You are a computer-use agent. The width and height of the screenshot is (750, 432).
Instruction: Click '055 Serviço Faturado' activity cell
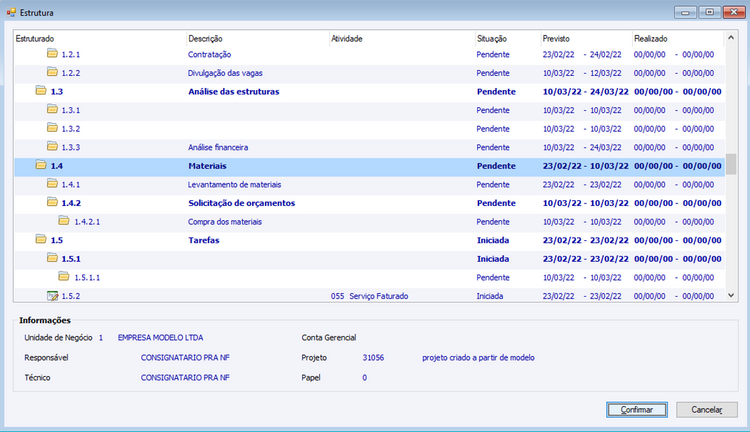pos(369,296)
